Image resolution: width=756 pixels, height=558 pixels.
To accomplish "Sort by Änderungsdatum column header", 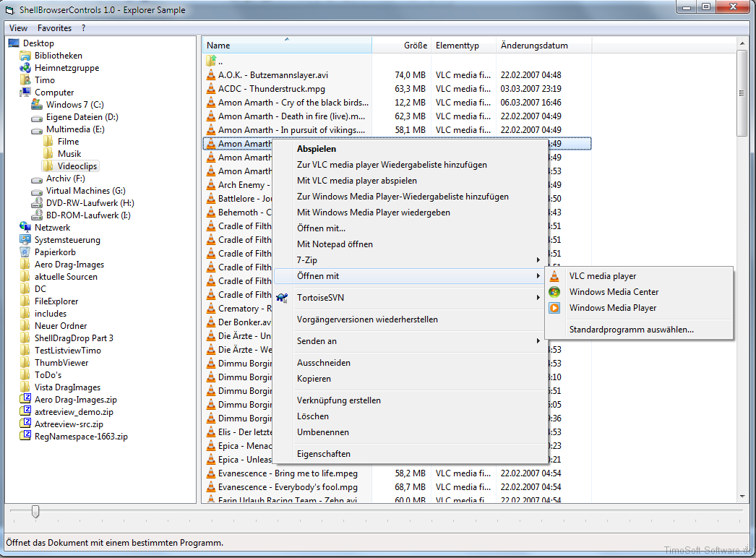I will coord(544,46).
